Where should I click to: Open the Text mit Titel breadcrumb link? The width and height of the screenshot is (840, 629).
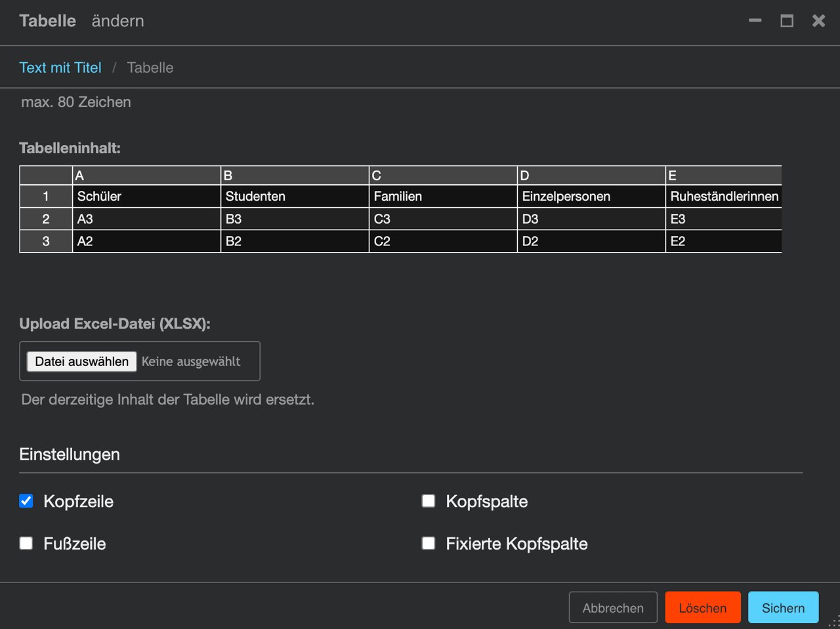(60, 68)
